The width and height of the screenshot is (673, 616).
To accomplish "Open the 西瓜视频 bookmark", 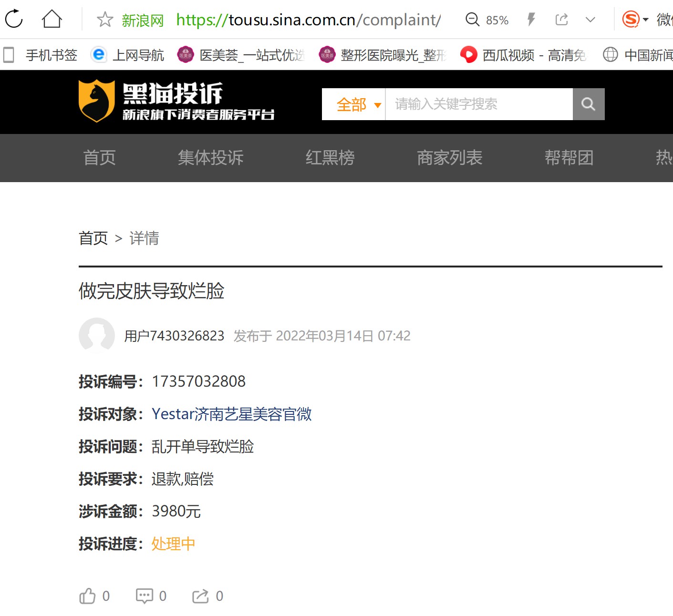I will [x=523, y=55].
